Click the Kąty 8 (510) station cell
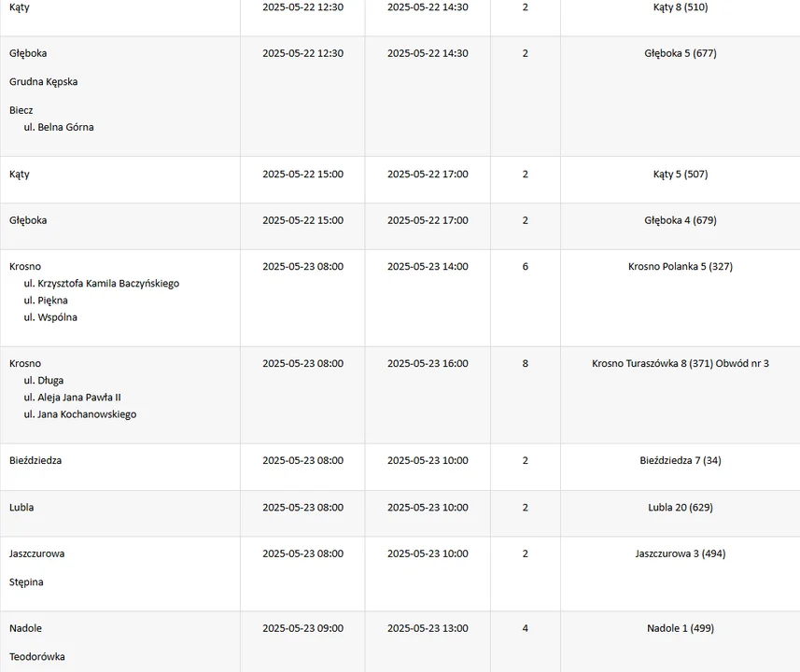This screenshot has width=800, height=672. coord(681,7)
